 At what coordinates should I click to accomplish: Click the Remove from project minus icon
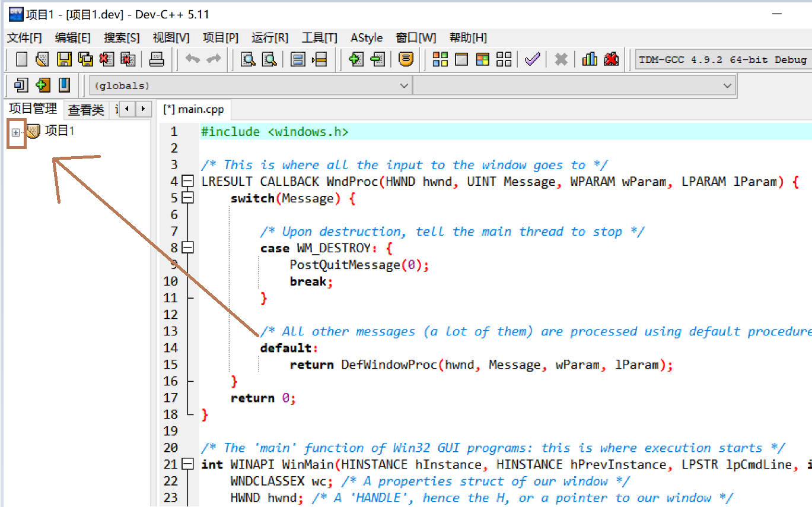(378, 59)
